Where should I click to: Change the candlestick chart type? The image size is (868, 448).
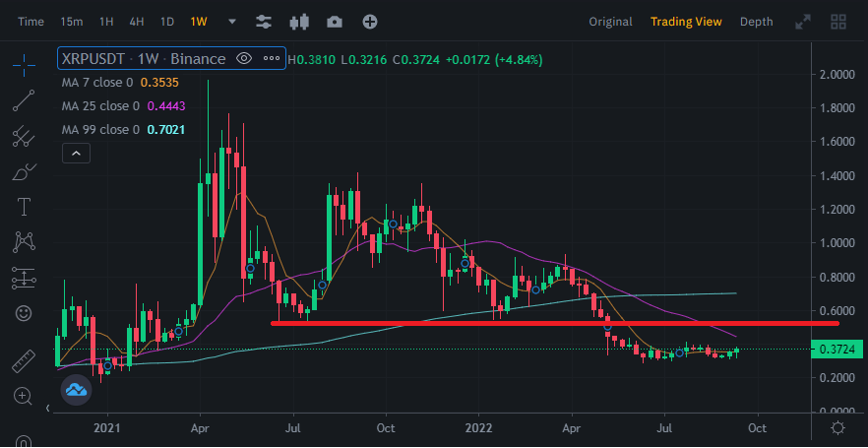pos(299,22)
